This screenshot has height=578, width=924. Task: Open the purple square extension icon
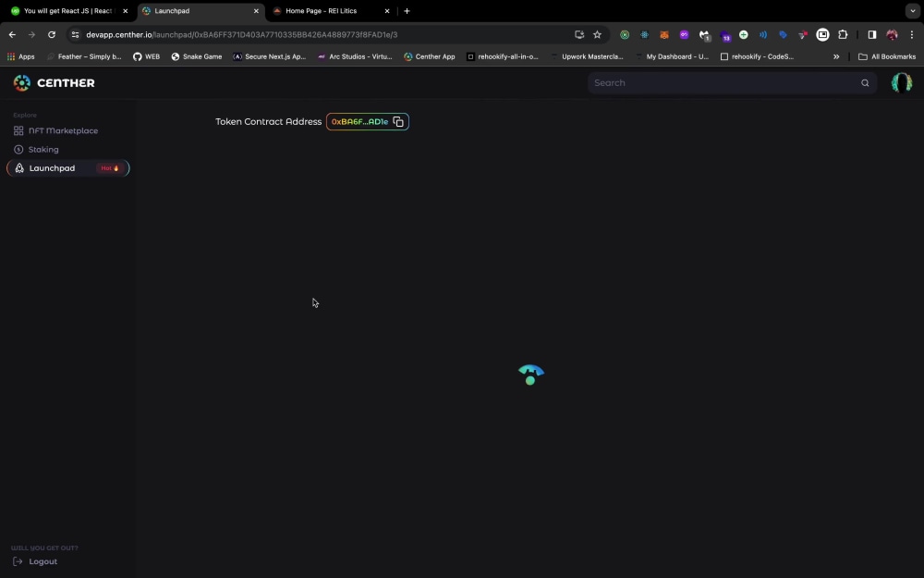pos(684,35)
